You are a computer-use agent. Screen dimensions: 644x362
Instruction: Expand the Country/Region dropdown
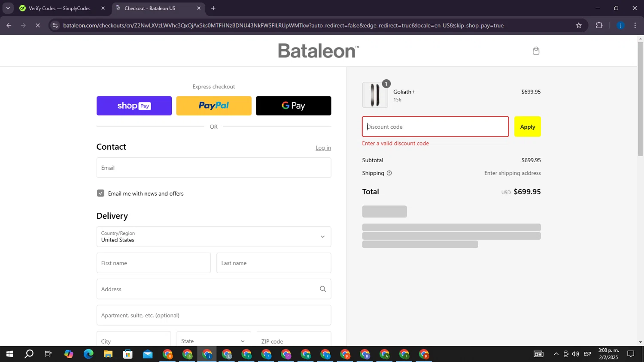point(214,237)
